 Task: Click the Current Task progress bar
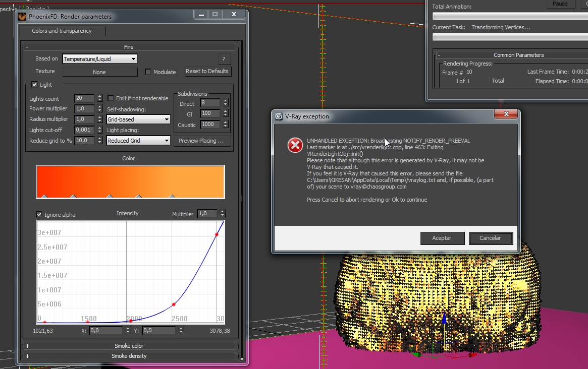[x=510, y=37]
